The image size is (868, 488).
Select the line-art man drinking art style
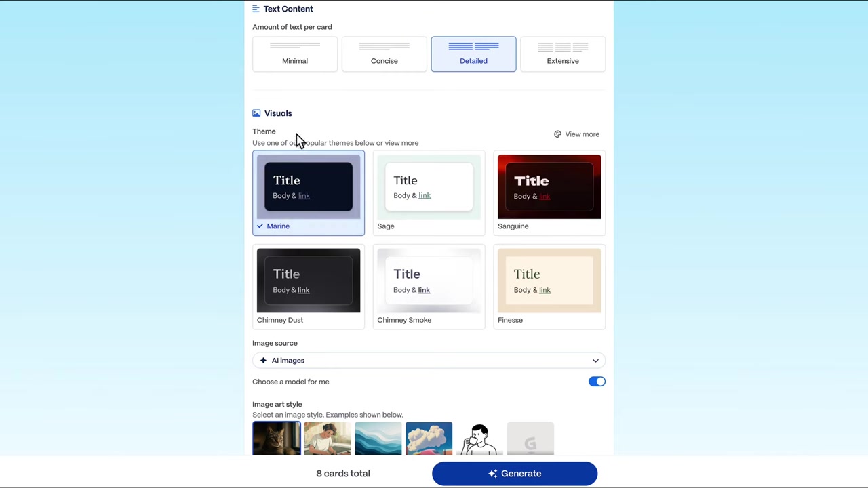[479, 438]
